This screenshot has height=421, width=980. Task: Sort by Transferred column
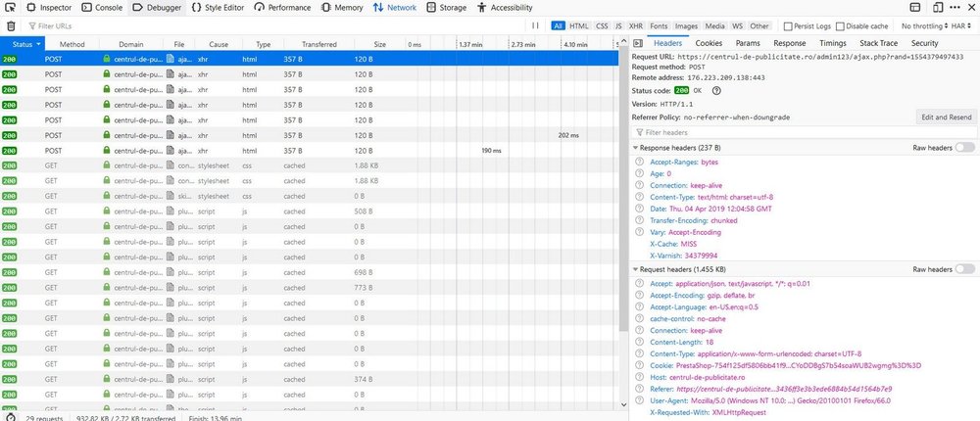pyautogui.click(x=318, y=44)
